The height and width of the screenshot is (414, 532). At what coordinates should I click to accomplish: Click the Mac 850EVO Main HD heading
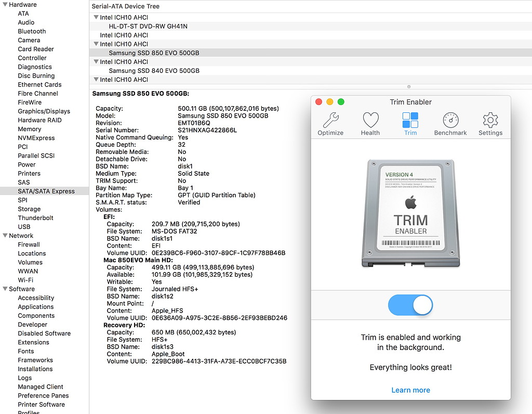pos(138,260)
